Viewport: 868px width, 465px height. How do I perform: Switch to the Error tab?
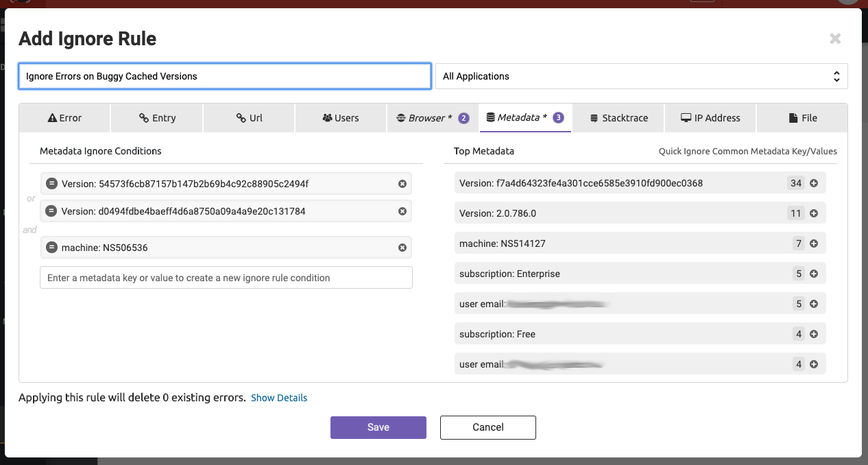[64, 118]
